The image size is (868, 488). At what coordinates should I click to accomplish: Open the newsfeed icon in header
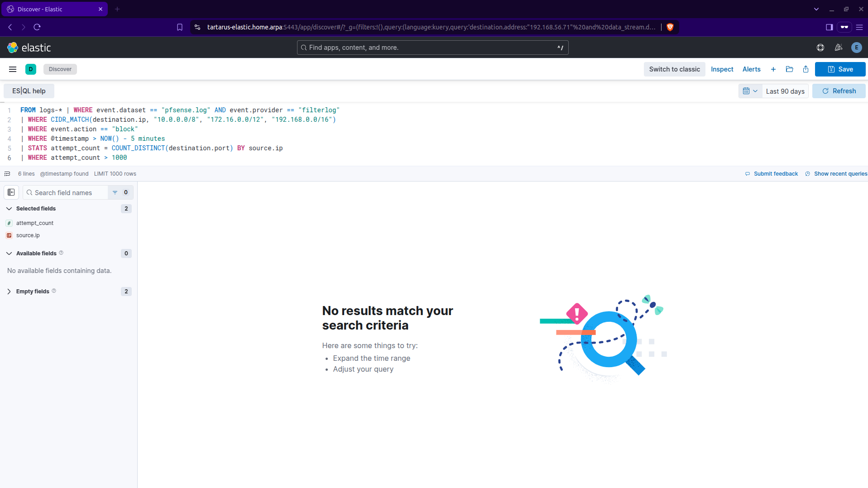pyautogui.click(x=838, y=48)
